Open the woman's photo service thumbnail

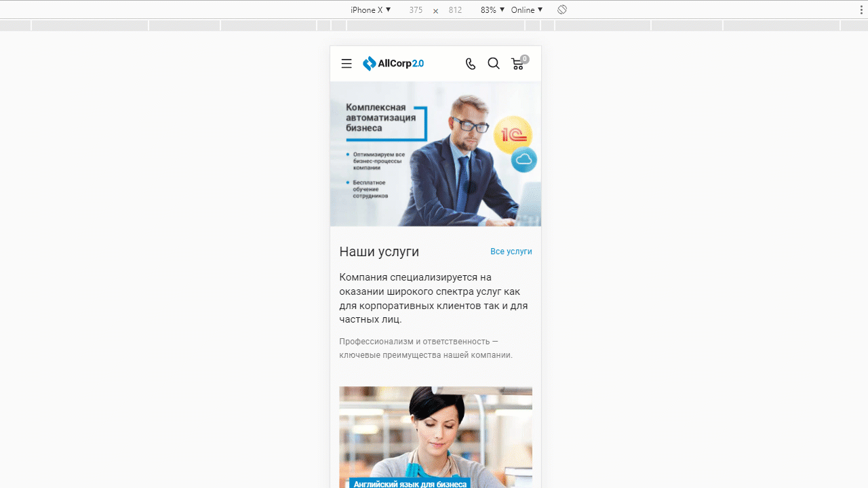click(435, 427)
